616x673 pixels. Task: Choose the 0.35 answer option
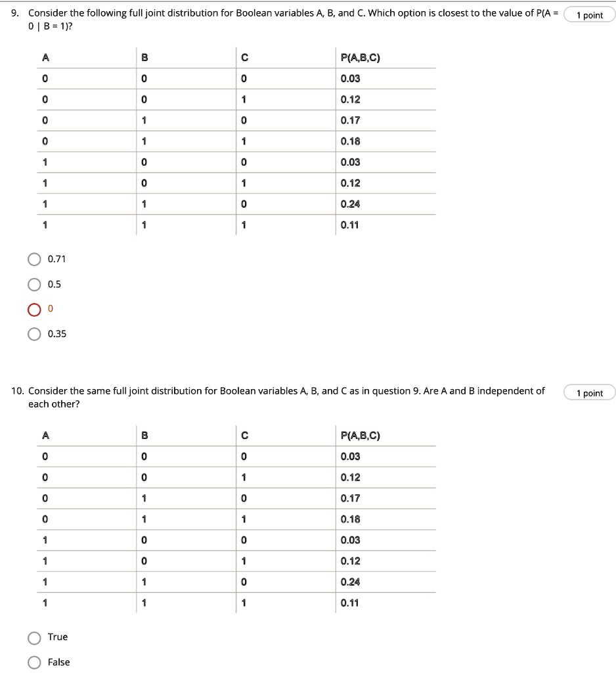coord(33,334)
